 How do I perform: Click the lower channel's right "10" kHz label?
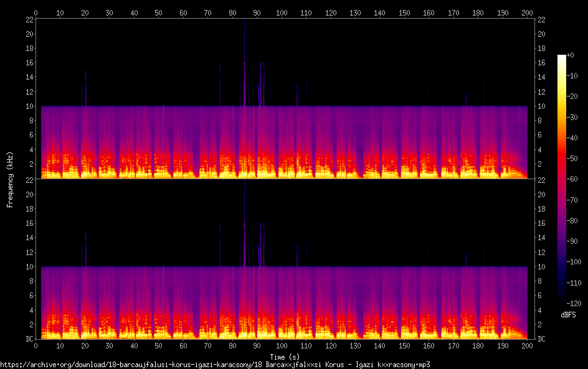541,267
